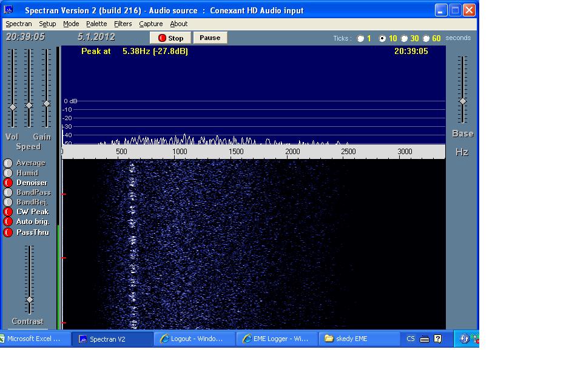Enable the Average filter indicator
The image size is (586, 392).
(x=8, y=163)
